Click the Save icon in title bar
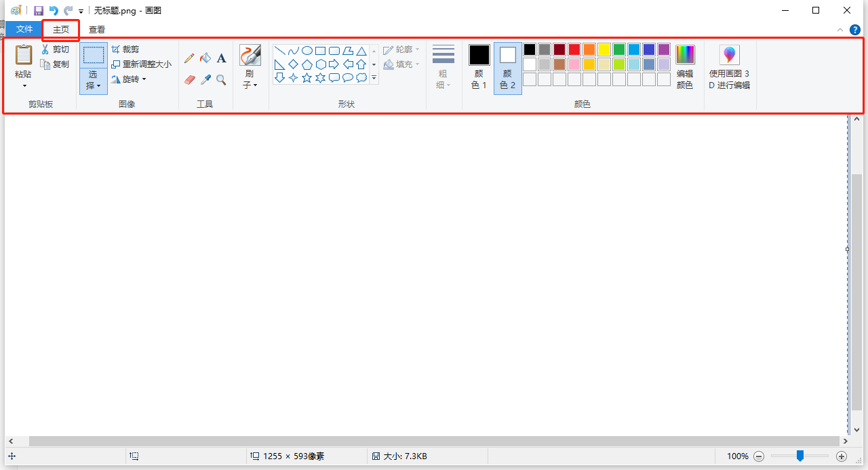The height and width of the screenshot is (470, 868). pos(39,11)
